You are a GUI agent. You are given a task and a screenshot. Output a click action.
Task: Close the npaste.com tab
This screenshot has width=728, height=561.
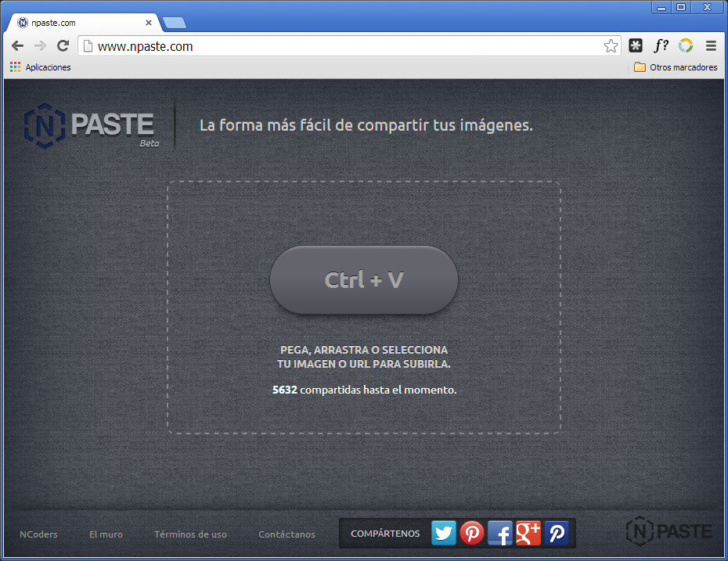click(149, 23)
